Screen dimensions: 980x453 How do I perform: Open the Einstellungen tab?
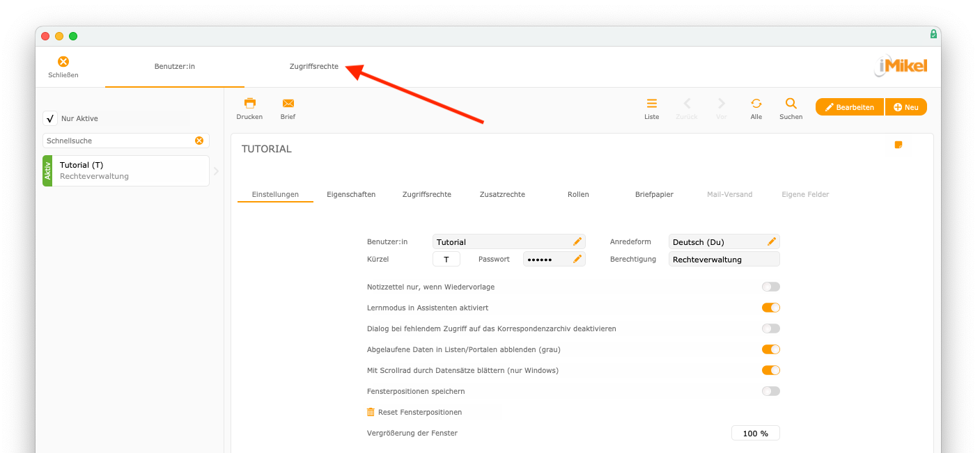pyautogui.click(x=275, y=194)
